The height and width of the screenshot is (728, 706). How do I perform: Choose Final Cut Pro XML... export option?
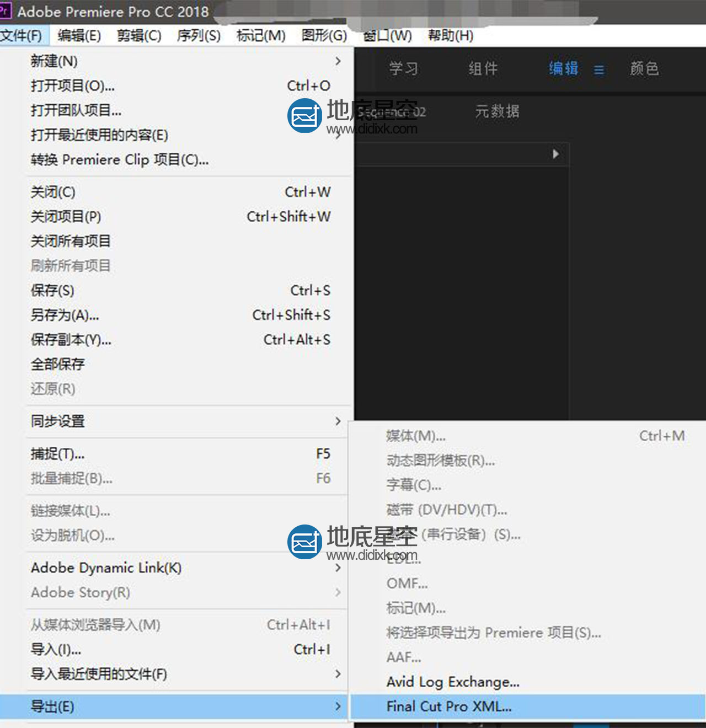(528, 706)
